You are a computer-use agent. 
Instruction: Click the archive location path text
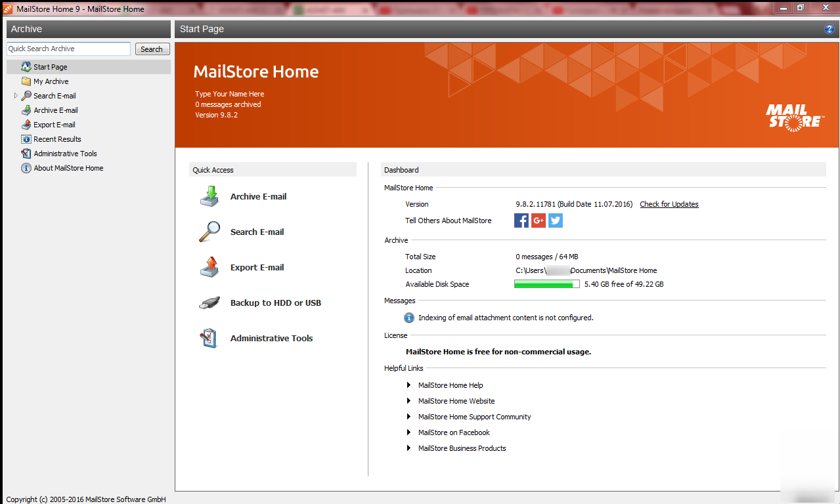pos(586,270)
